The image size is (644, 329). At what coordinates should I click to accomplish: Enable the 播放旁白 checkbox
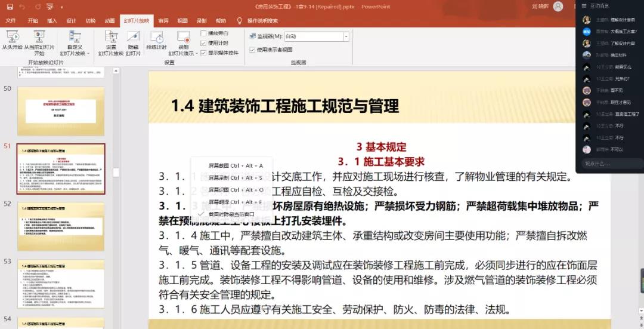coord(204,33)
